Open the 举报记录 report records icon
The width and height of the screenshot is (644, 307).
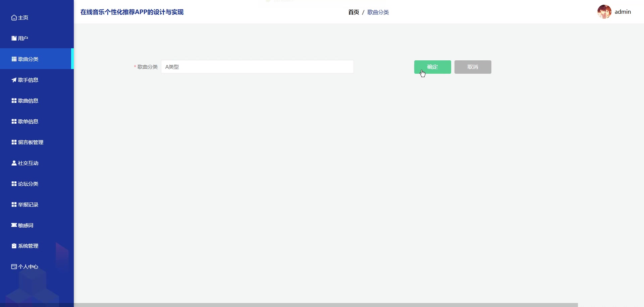(14, 204)
